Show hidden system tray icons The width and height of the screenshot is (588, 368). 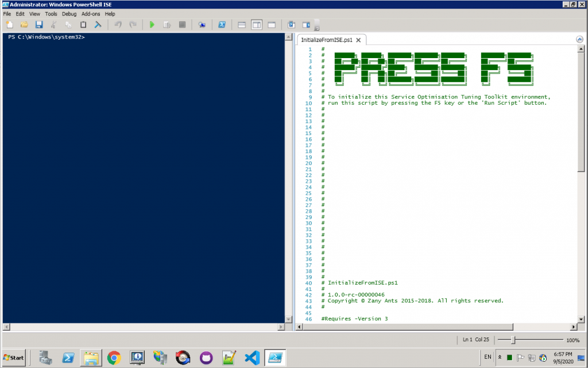coord(500,358)
